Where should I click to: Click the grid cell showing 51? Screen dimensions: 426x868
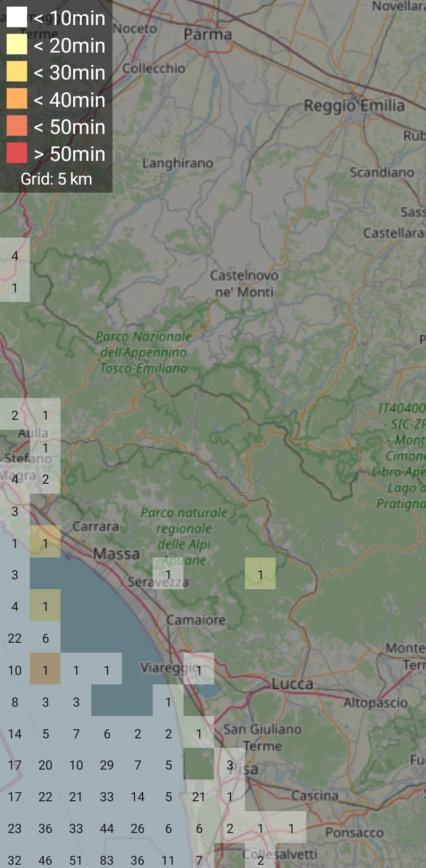click(76, 860)
